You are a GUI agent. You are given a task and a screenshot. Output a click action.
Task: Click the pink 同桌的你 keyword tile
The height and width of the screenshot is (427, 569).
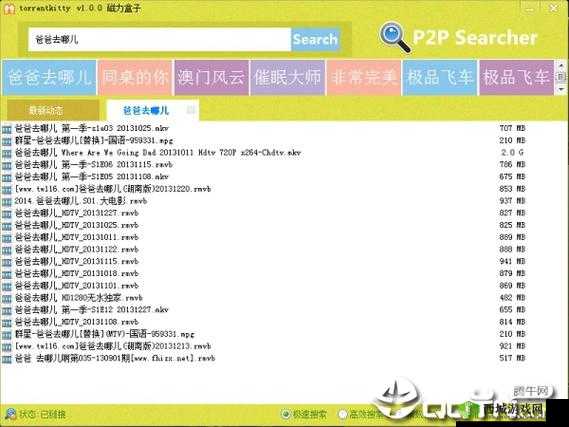click(135, 78)
